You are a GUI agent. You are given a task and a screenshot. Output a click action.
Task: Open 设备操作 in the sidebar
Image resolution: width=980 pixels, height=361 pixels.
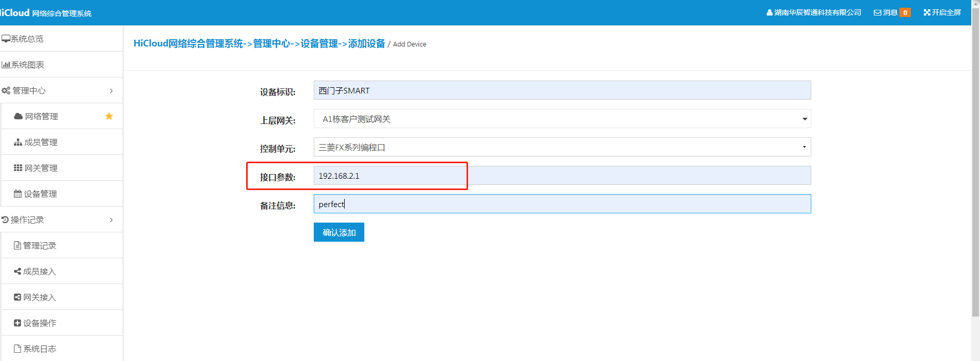coord(39,323)
